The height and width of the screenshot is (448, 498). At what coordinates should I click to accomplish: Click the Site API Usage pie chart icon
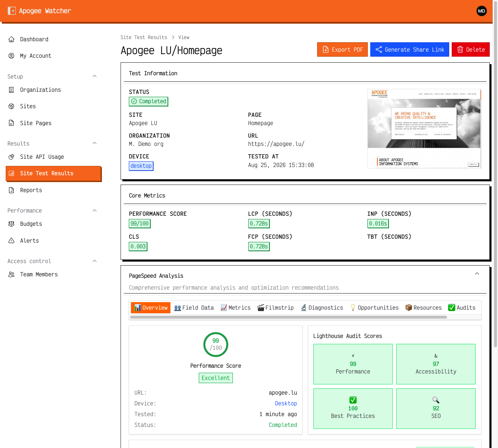[x=11, y=157]
